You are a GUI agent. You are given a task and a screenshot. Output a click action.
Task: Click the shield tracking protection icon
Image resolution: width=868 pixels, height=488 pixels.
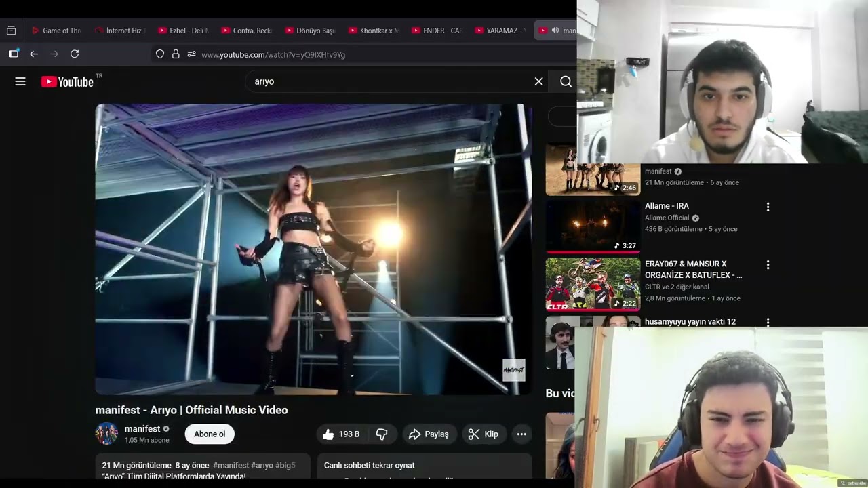click(x=160, y=54)
